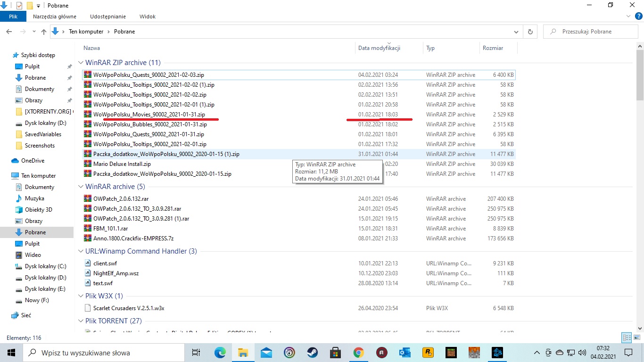Click the Rockstar Games Launcher taskbar icon
644x362 pixels.
428,353
